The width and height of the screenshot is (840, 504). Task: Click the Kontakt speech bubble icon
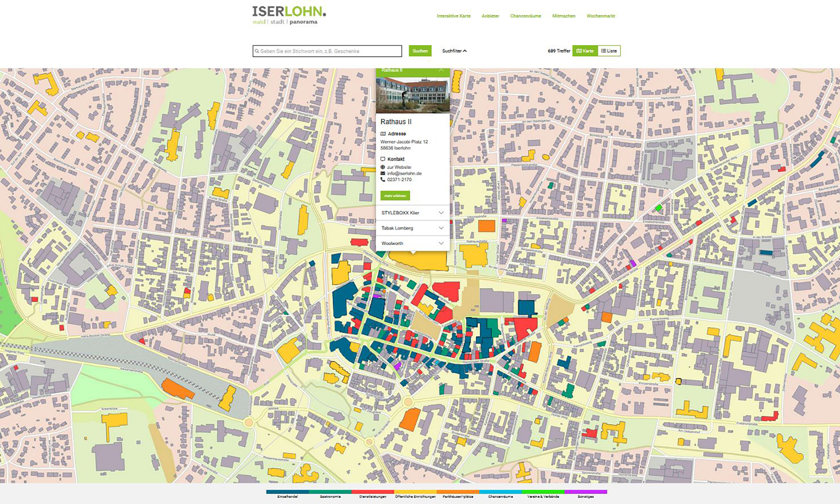click(x=383, y=159)
